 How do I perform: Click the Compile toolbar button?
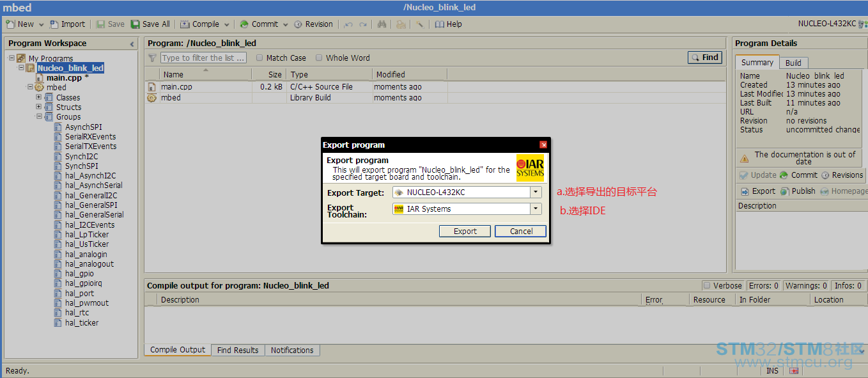(x=200, y=24)
